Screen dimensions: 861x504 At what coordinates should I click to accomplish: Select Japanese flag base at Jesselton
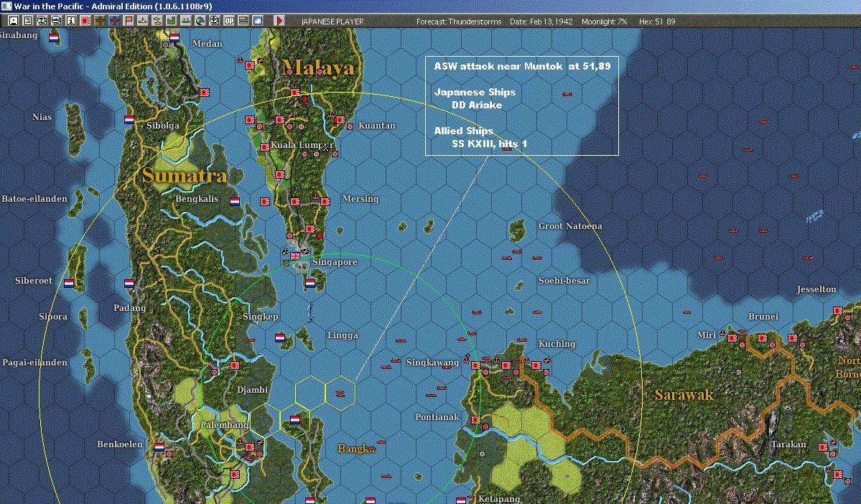click(x=837, y=311)
